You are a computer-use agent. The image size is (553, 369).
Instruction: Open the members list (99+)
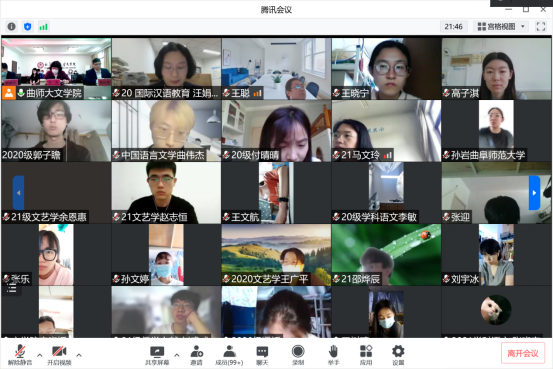click(x=229, y=354)
